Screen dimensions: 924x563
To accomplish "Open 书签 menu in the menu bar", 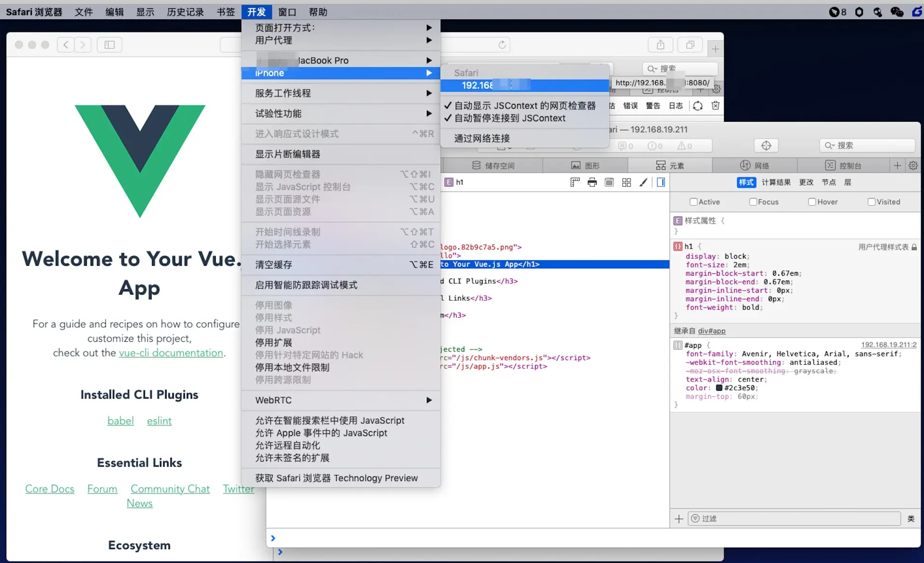I will click(x=225, y=12).
